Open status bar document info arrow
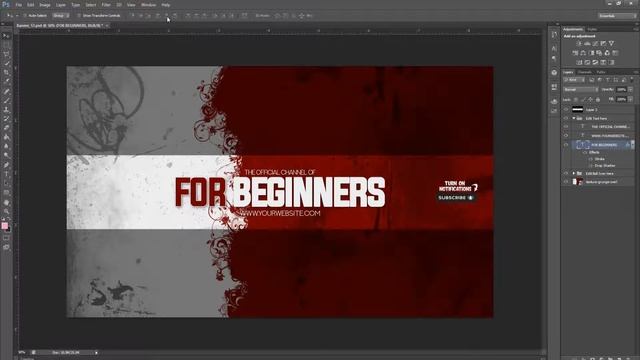This screenshot has width=640, height=360. point(96,352)
